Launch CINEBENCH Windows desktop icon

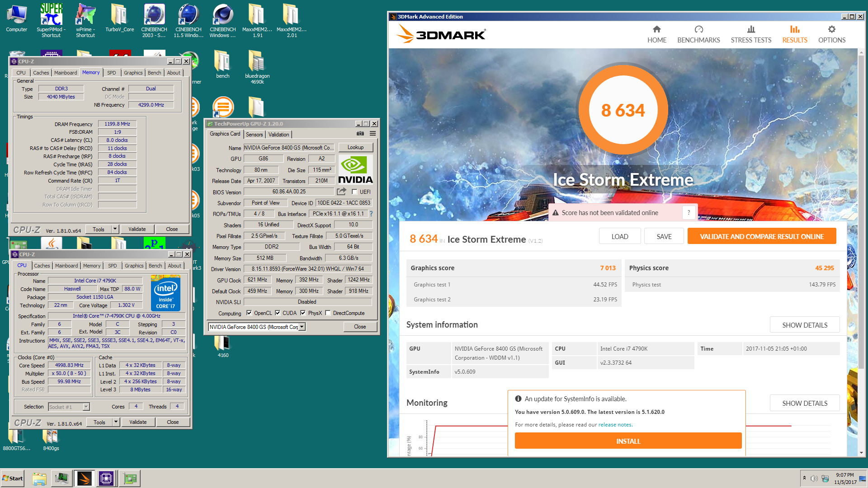223,20
